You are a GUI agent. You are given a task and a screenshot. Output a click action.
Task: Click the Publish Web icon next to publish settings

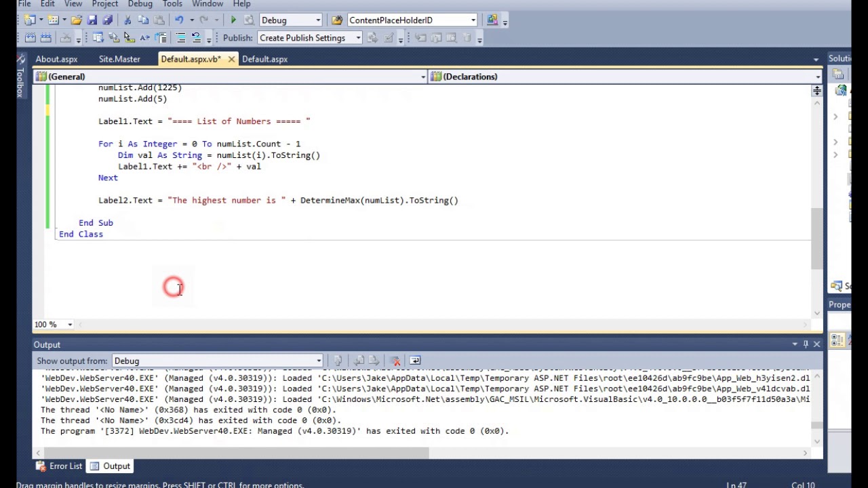coord(372,38)
